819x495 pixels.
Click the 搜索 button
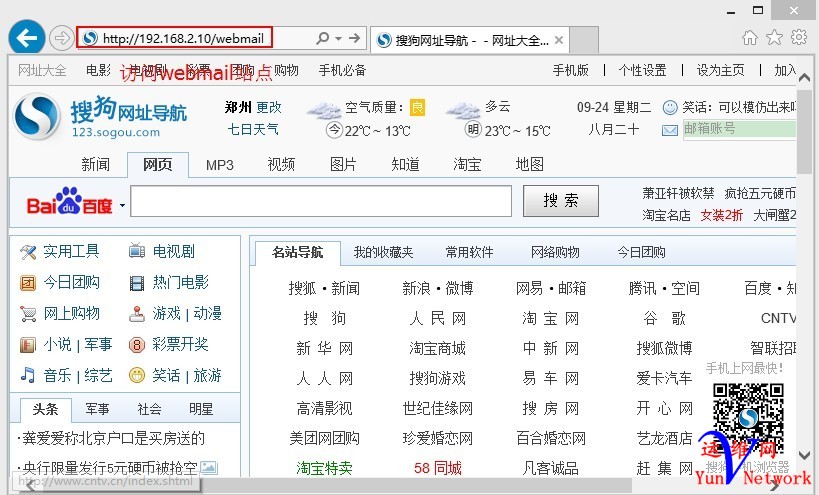[x=561, y=201]
